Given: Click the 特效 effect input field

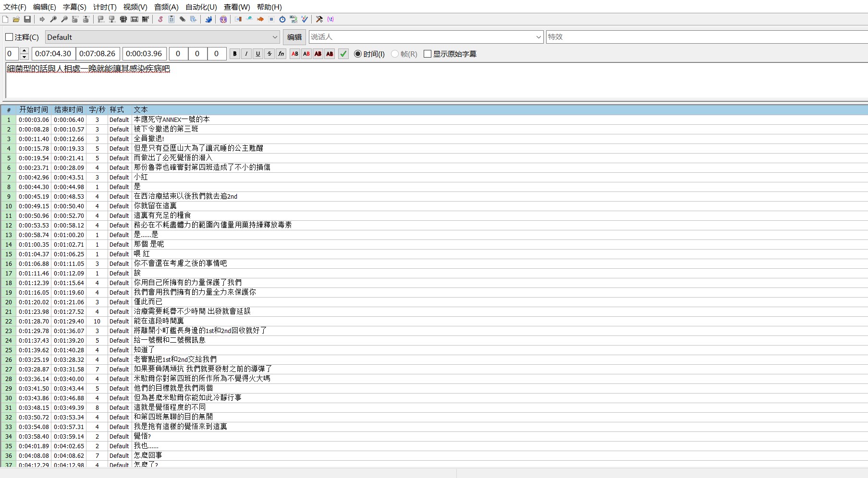Looking at the screenshot, I should pos(707,37).
